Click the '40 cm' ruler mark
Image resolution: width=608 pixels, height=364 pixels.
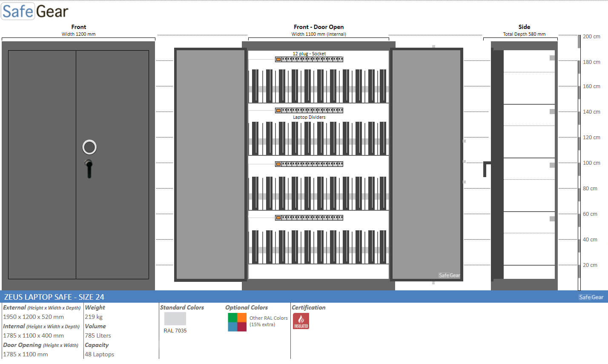point(590,240)
